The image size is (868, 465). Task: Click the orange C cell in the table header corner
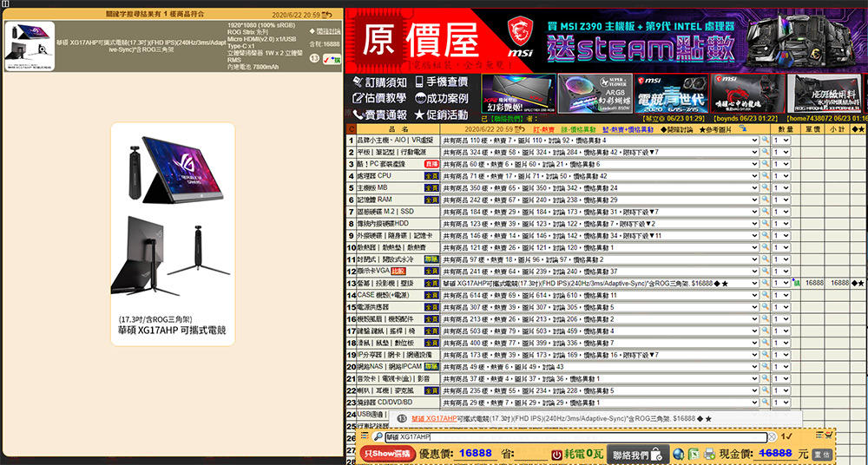point(351,128)
